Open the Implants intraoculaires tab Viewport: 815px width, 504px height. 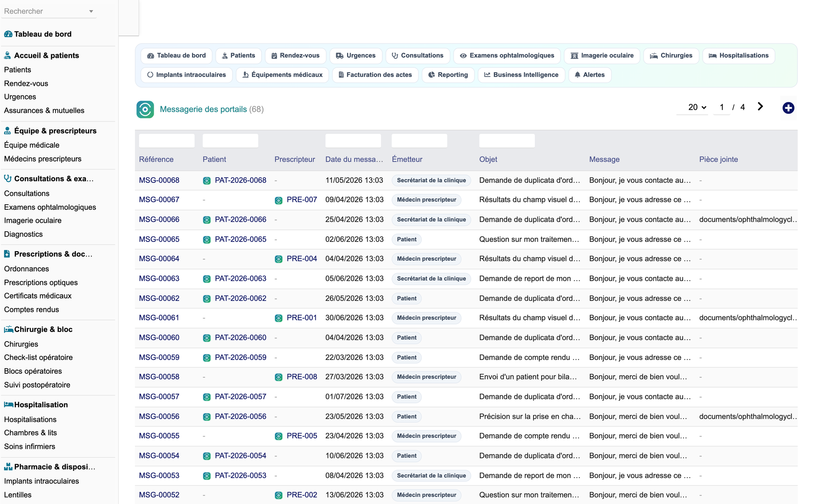[186, 75]
